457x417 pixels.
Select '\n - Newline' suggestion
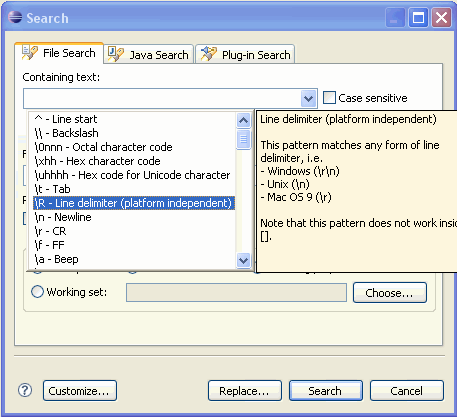[x=134, y=217]
